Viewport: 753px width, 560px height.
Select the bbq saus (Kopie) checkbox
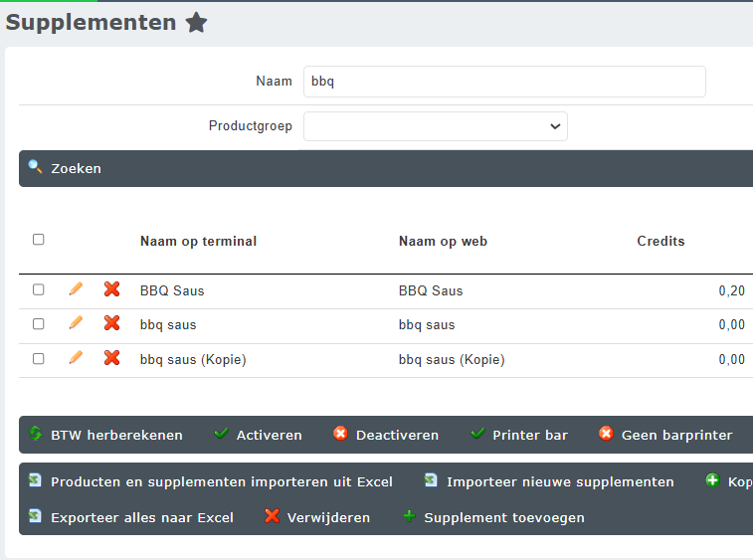coord(39,359)
